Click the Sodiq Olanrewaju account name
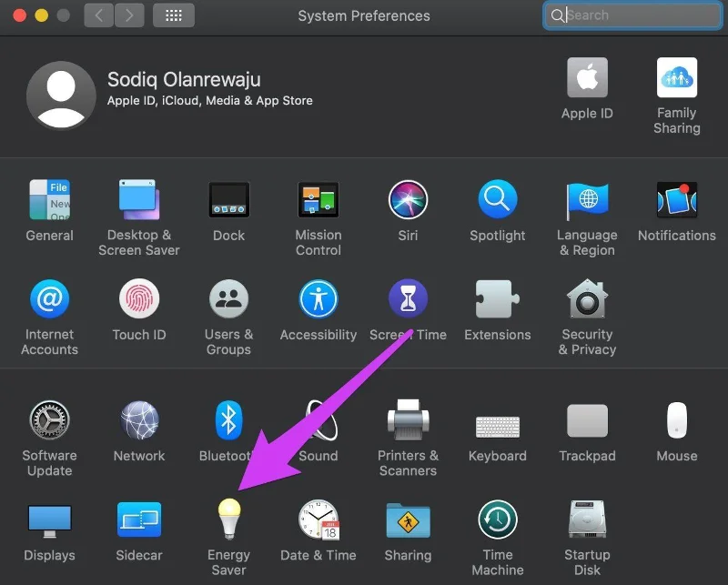The image size is (728, 585). tap(184, 80)
